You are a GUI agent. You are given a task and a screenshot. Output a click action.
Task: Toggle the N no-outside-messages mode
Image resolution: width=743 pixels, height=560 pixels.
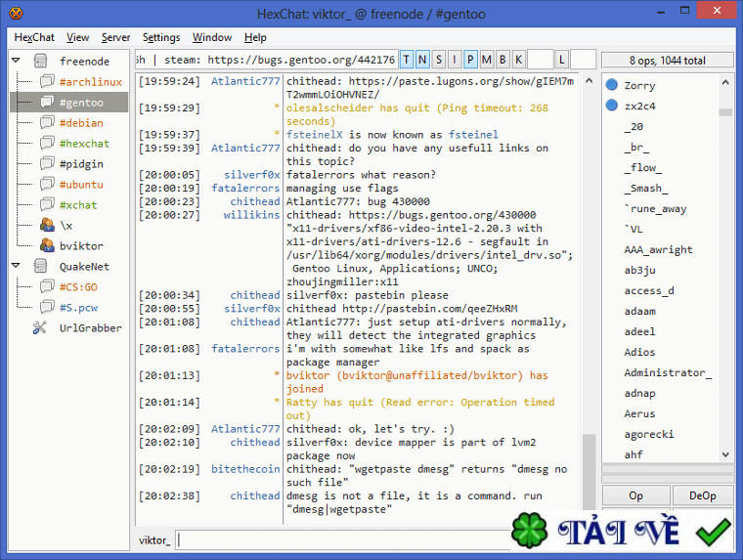(423, 60)
